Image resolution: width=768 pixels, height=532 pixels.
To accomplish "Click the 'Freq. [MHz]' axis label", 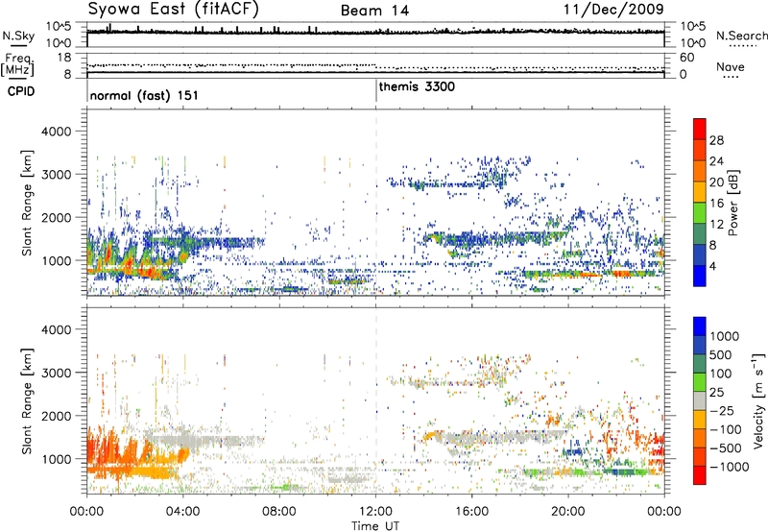I will pos(18,65).
